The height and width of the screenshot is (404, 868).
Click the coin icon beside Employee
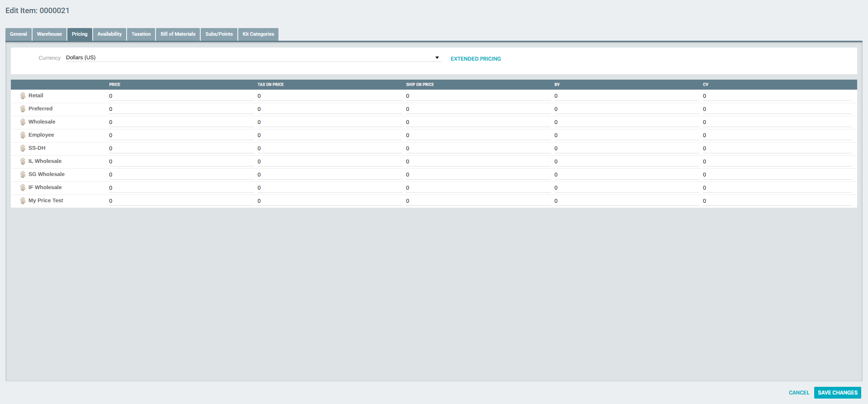click(x=23, y=135)
